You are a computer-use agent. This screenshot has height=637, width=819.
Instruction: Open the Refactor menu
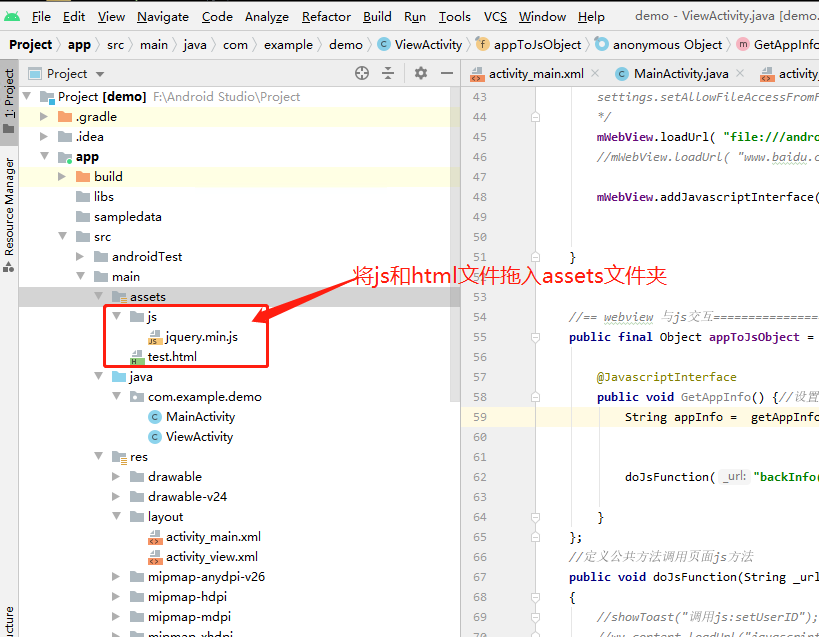[326, 16]
